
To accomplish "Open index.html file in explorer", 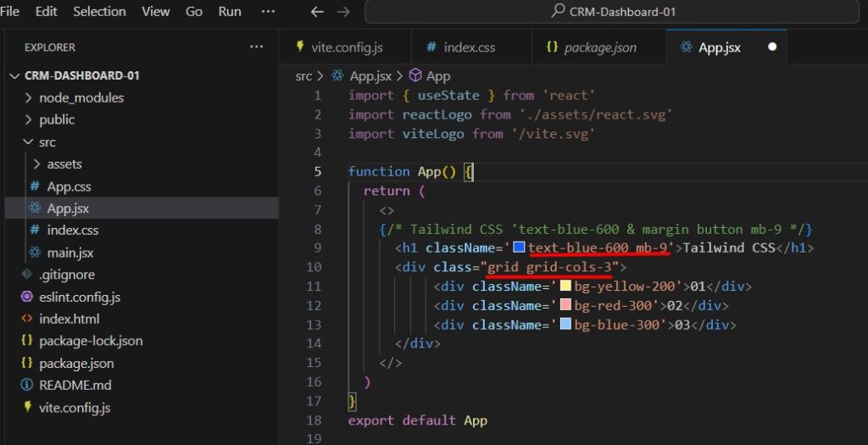I will point(69,319).
